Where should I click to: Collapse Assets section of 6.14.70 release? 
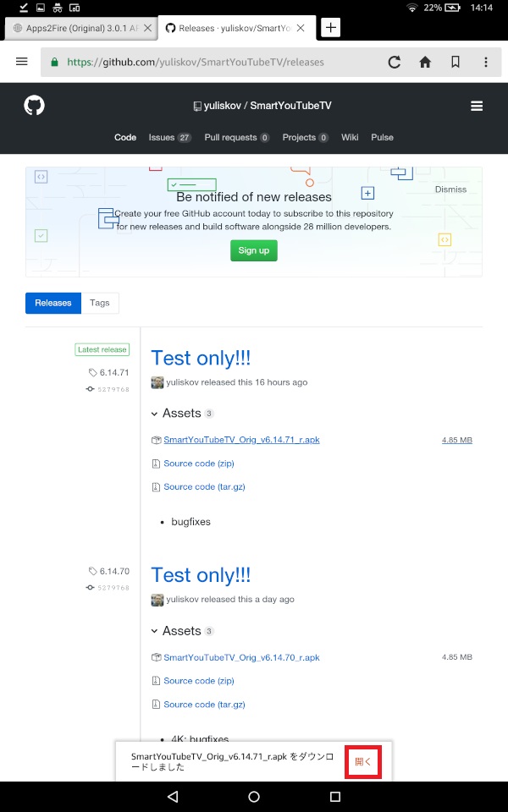pyautogui.click(x=182, y=631)
